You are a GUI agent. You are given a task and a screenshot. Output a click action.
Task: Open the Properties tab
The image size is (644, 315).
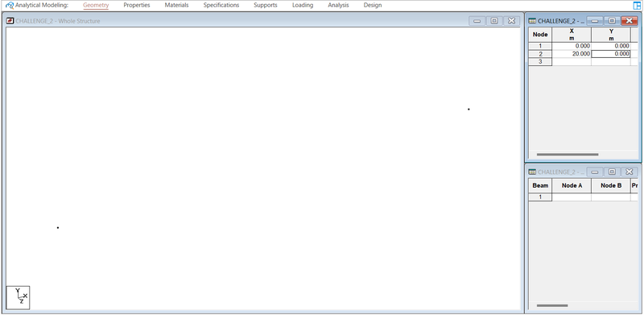point(137,6)
